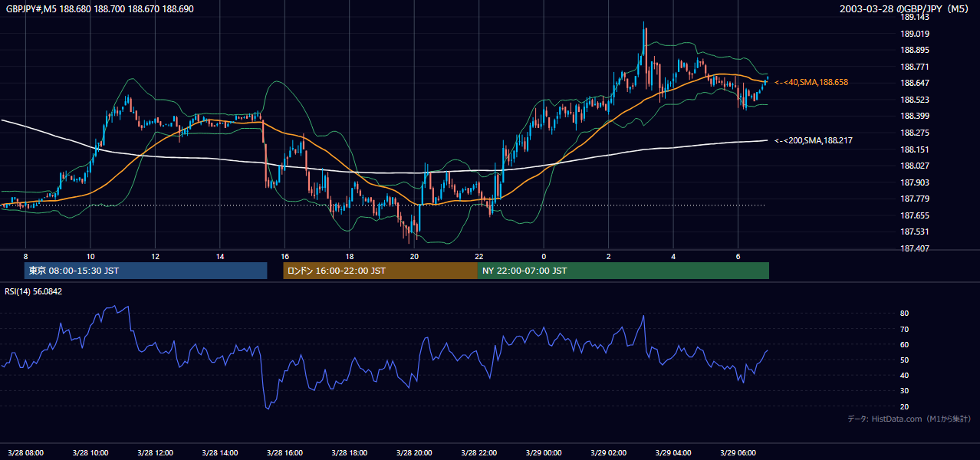
Task: Click the RSI axis level 80
Action: (904, 314)
